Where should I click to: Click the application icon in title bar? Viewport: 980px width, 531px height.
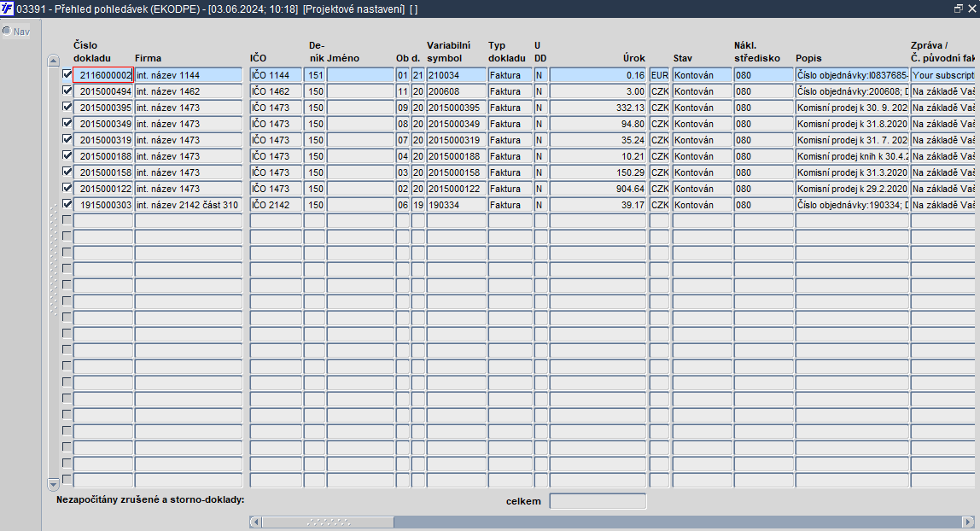(8, 9)
